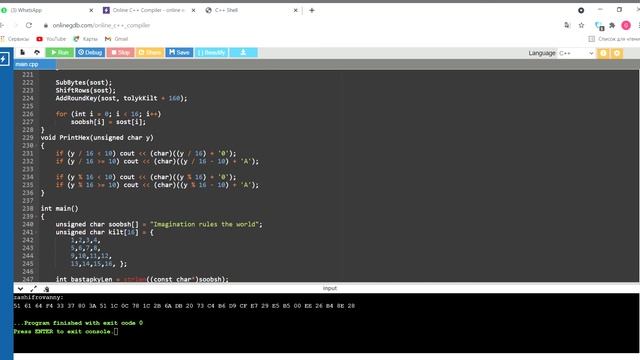Click the yellow info icon button
Viewport: 640px width, 360px height.
[x=603, y=53]
